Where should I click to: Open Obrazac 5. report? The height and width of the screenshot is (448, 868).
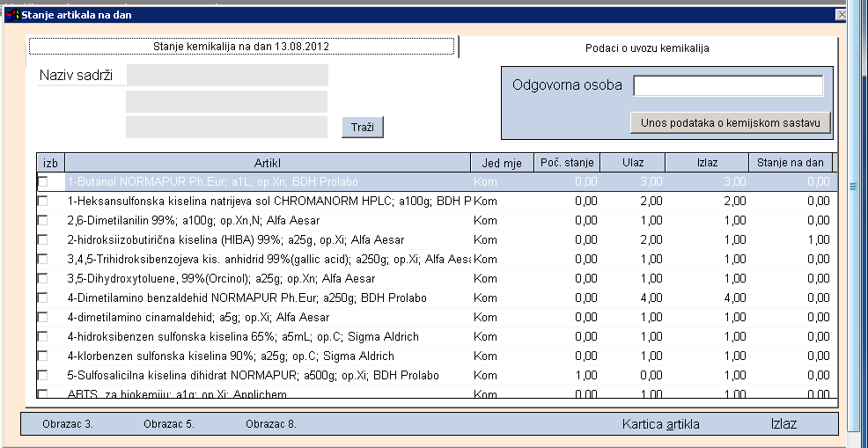169,425
